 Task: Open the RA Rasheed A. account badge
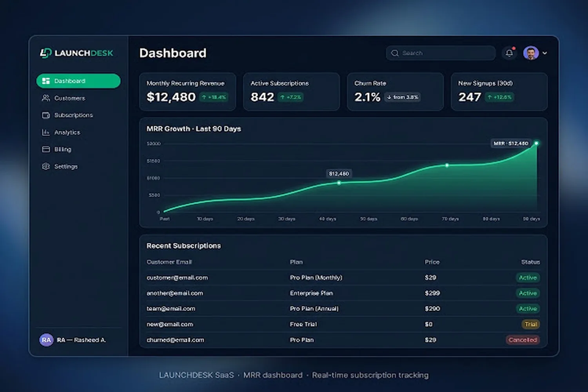[x=73, y=340]
